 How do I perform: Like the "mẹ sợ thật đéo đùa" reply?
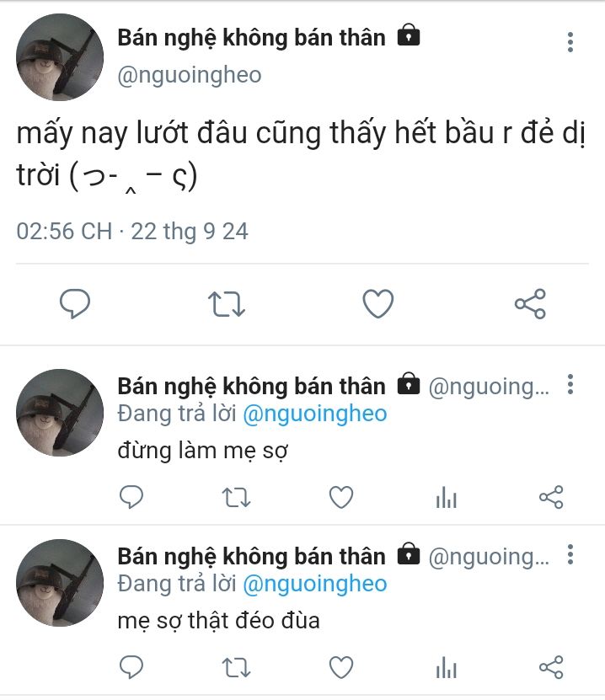[340, 668]
